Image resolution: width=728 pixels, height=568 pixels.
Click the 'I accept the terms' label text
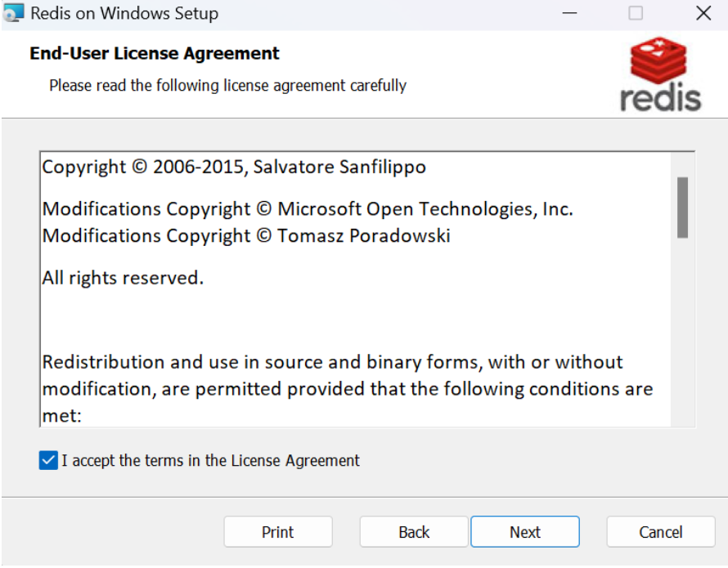point(211,460)
